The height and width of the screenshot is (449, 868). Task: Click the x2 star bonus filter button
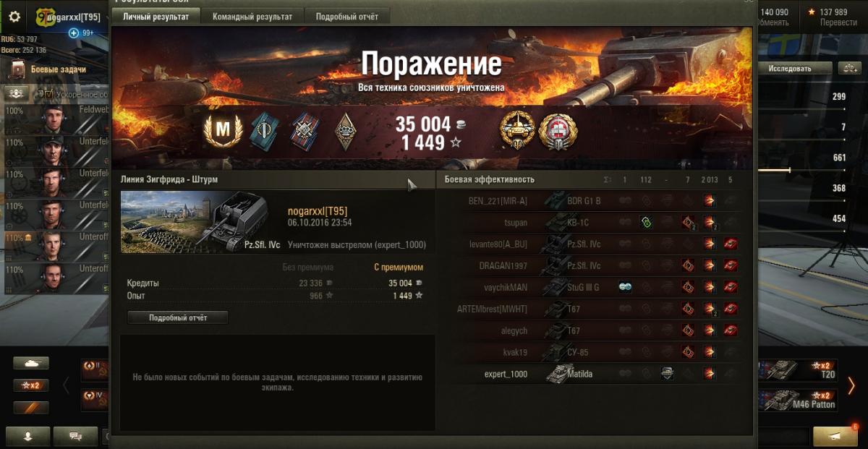pyautogui.click(x=31, y=385)
